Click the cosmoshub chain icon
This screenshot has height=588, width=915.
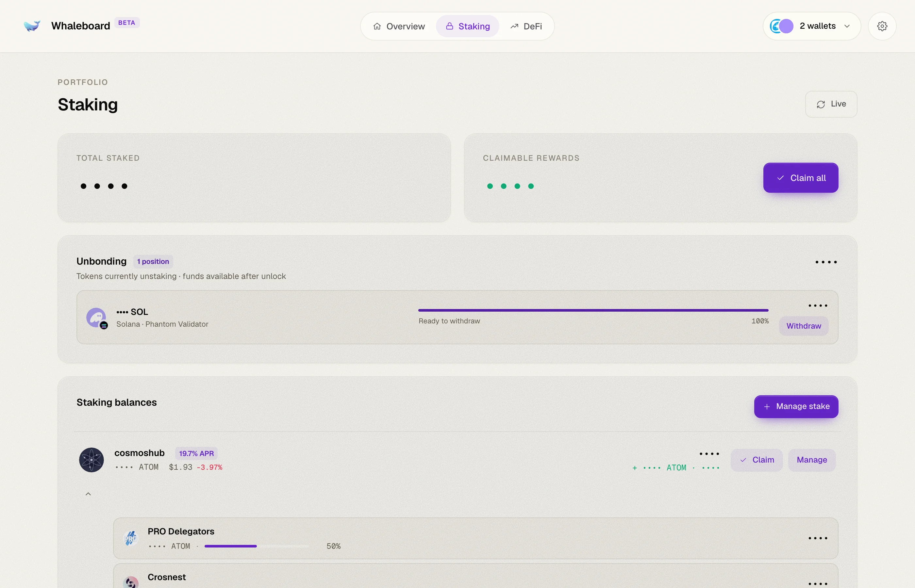click(91, 460)
